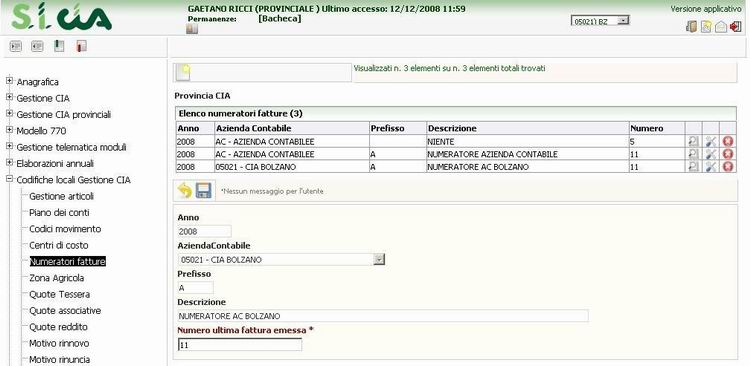This screenshot has width=750, height=366.
Task: Open Motivo rinuncia in the tree
Action: click(x=59, y=359)
